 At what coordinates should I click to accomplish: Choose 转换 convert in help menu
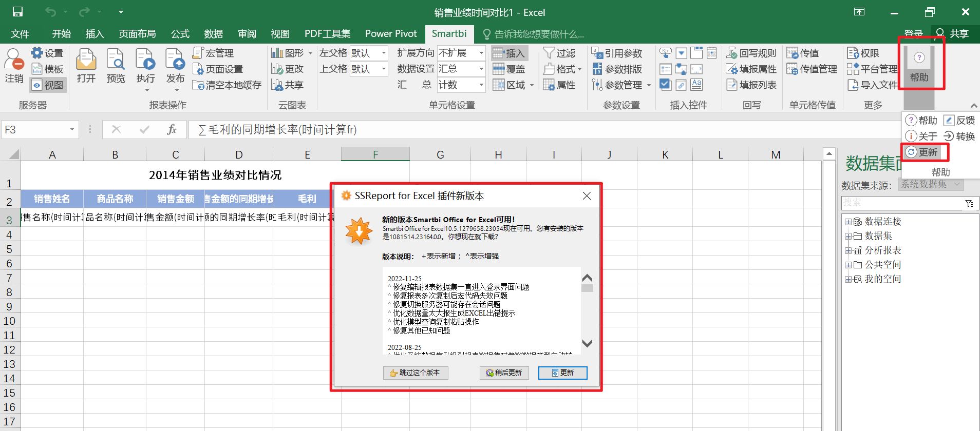[x=959, y=136]
